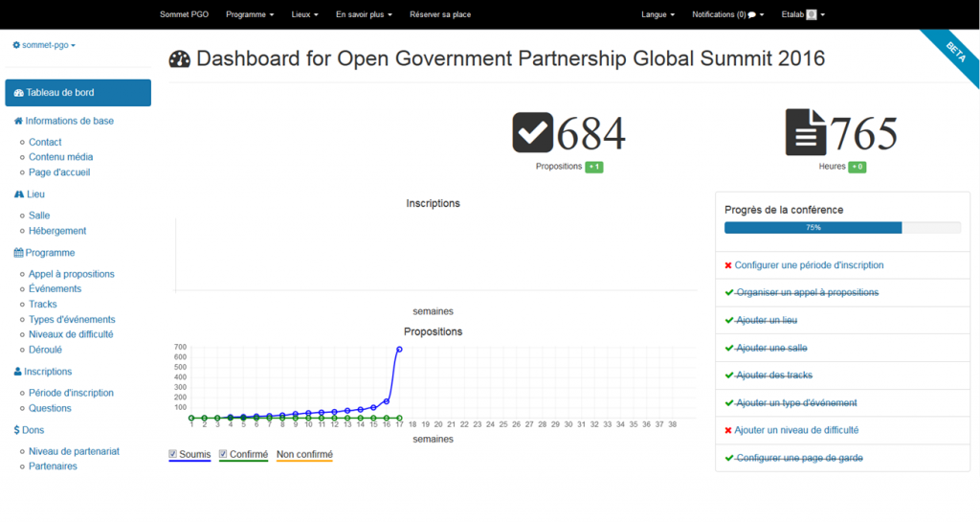The image size is (980, 523).
Task: Click the dollar icon beside Dons
Action: (x=17, y=430)
